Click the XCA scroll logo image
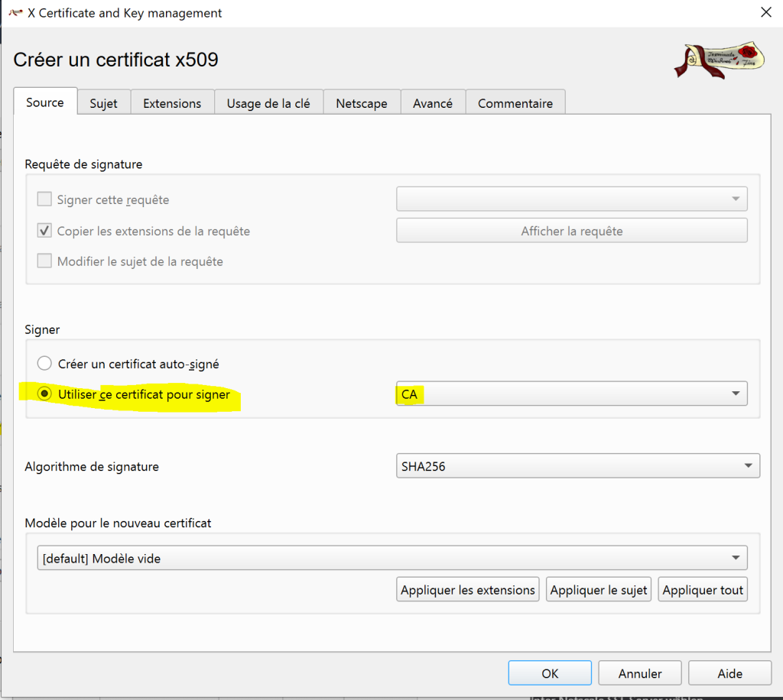 719,60
